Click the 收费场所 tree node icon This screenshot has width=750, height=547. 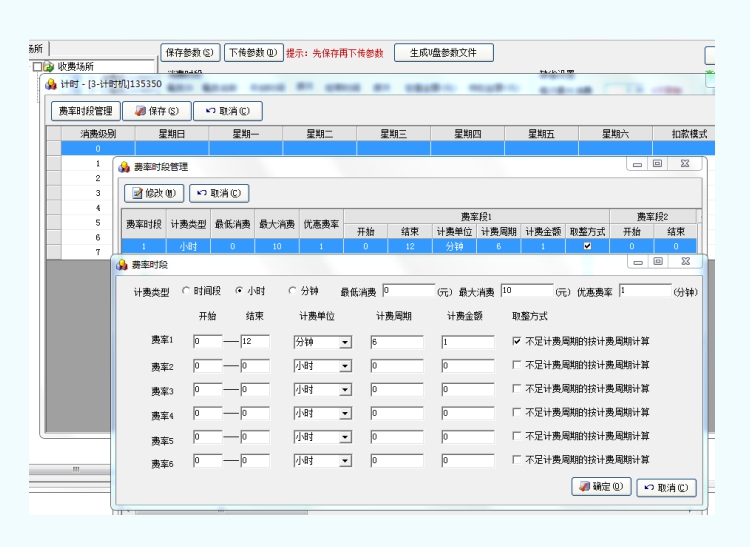[x=48, y=67]
